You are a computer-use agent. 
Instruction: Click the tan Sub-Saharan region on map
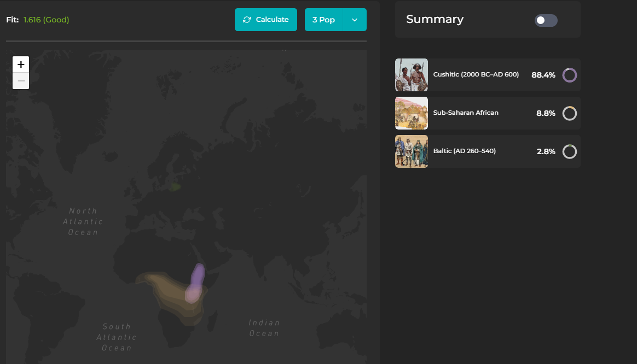point(164,290)
